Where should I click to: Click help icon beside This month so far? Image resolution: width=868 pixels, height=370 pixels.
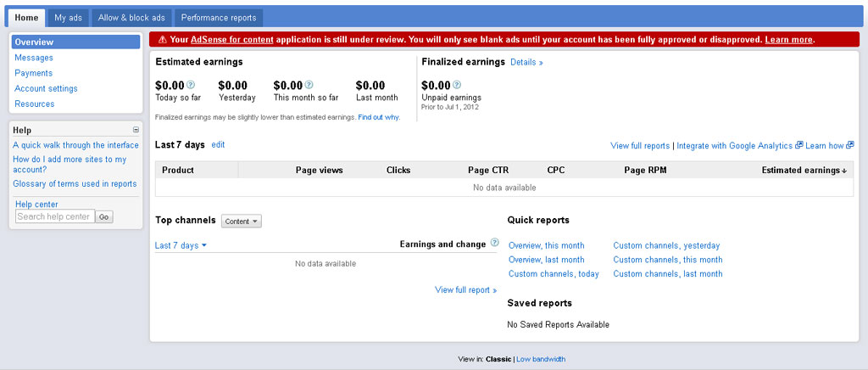pyautogui.click(x=309, y=86)
